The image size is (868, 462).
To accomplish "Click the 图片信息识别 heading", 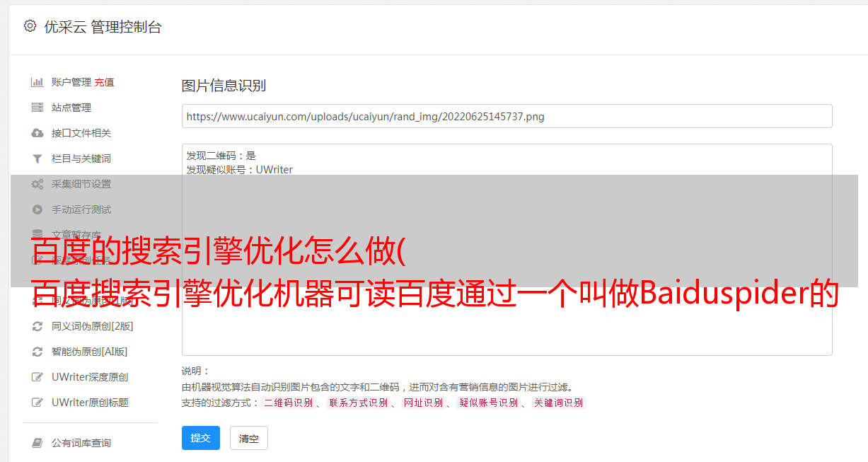I will pos(224,86).
